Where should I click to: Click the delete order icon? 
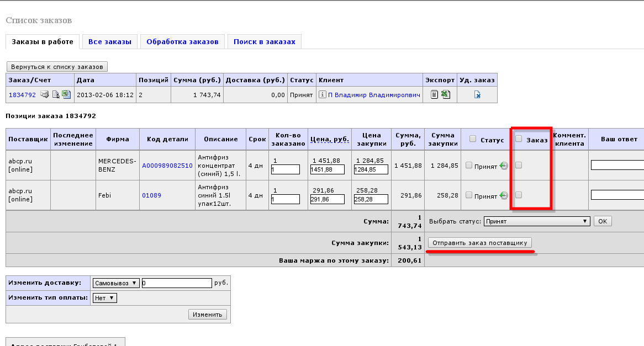click(477, 94)
